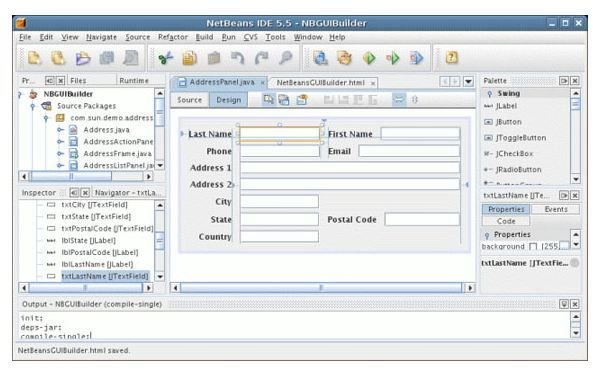
Task: Click the Preview Design icon
Action: tap(302, 99)
